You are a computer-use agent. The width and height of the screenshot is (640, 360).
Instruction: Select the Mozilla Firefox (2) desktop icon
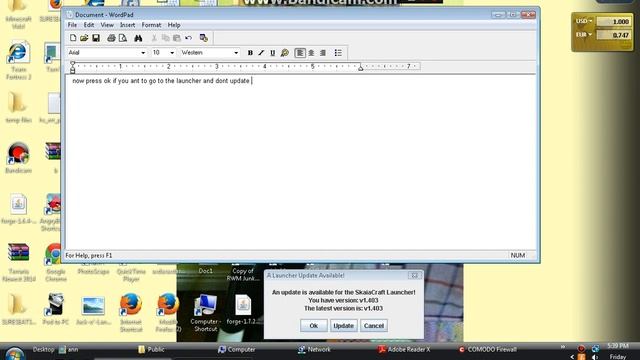tap(168, 313)
